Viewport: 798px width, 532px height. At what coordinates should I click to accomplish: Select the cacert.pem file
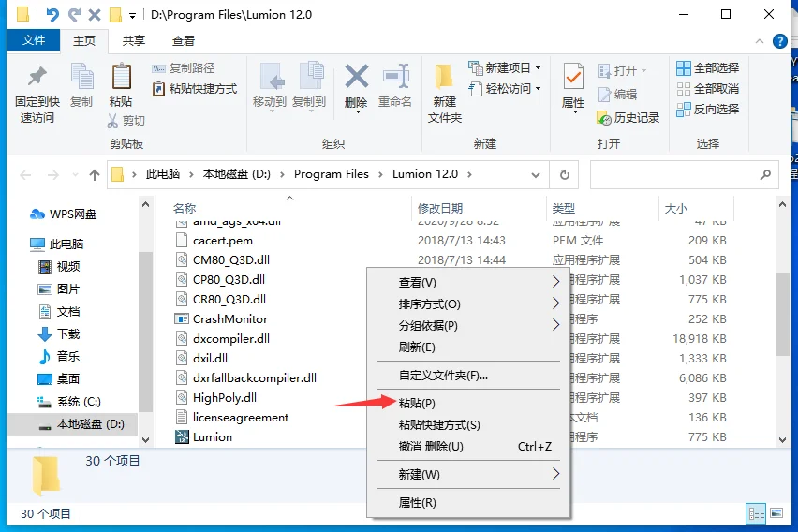pyautogui.click(x=214, y=240)
